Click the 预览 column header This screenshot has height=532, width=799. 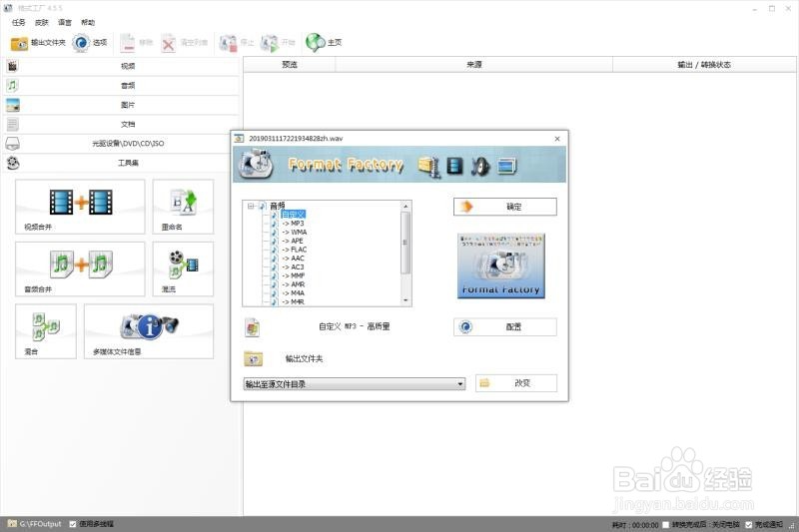290,65
